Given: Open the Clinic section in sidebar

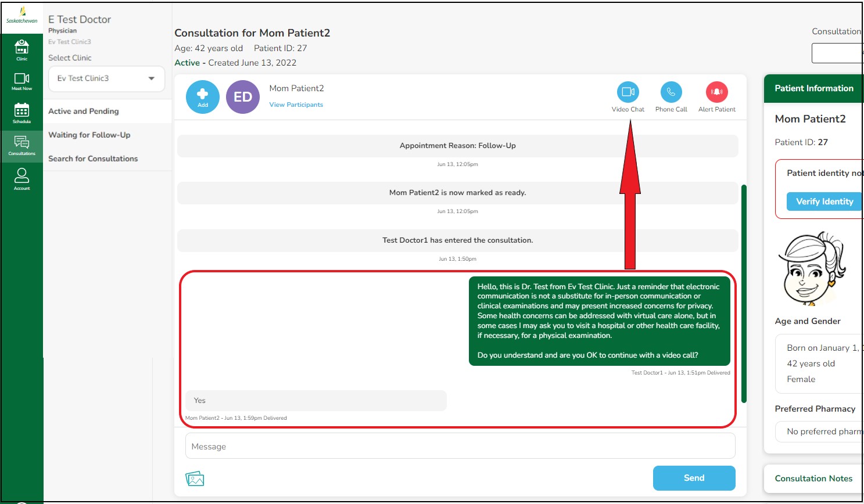Looking at the screenshot, I should tap(21, 50).
